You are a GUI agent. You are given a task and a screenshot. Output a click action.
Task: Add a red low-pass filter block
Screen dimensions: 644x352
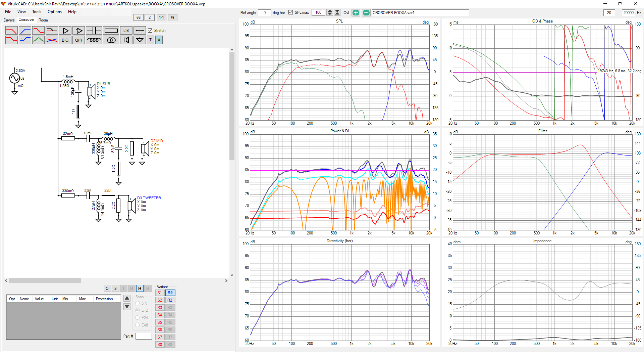[x=11, y=31]
